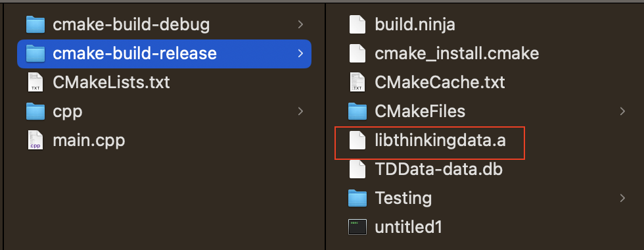Select the TDData-data.db file name
The width and height of the screenshot is (644, 250).
pos(439,169)
